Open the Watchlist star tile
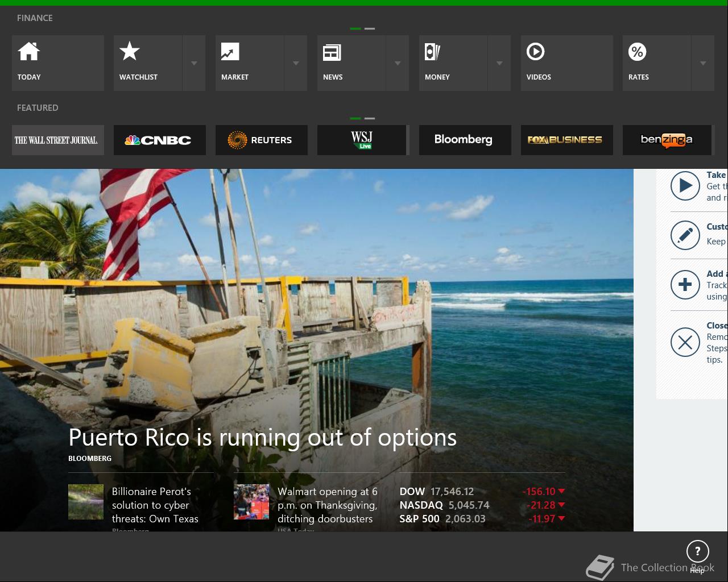The height and width of the screenshot is (582, 728). tap(148, 63)
